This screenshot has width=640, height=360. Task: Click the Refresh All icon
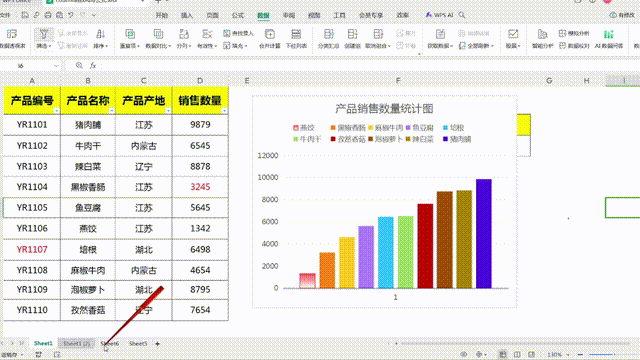(462, 46)
